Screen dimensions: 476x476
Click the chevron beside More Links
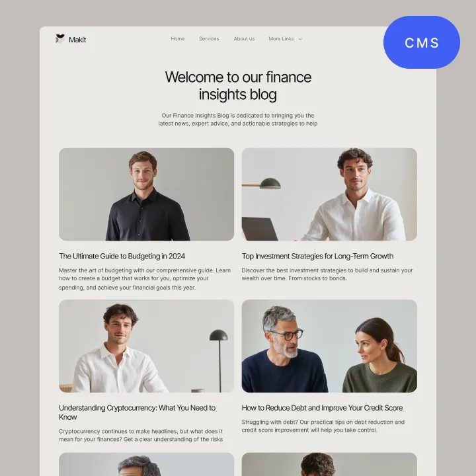[300, 39]
